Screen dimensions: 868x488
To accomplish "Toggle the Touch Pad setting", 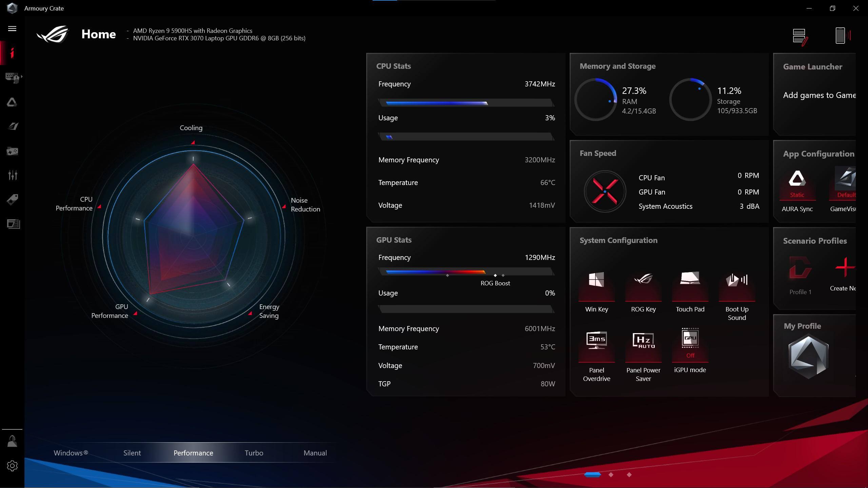I will pos(690,286).
